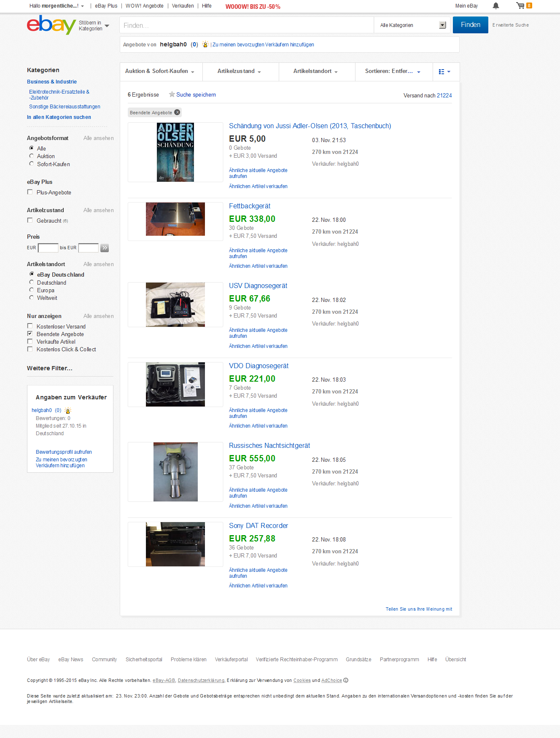Open the Fettbackgerät listing title
Screen dimensions: 560x738
[x=250, y=206]
